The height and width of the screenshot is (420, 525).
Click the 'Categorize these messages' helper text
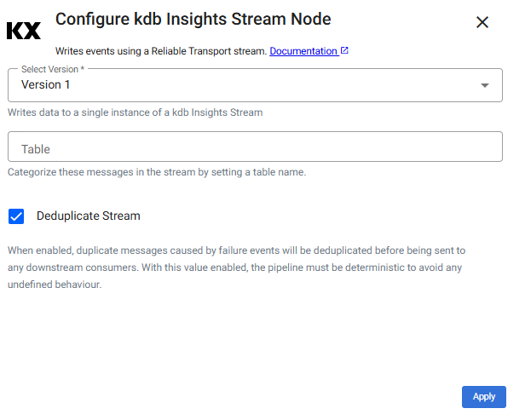[x=156, y=172]
